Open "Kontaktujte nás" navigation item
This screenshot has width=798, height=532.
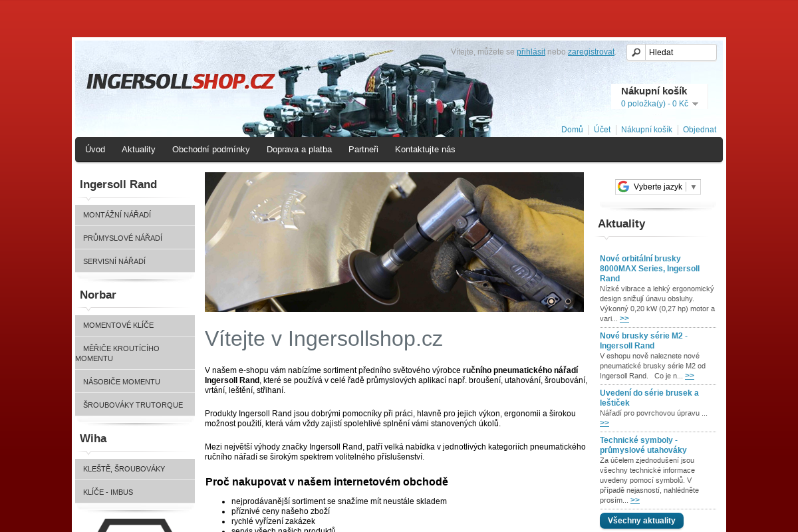pyautogui.click(x=424, y=149)
